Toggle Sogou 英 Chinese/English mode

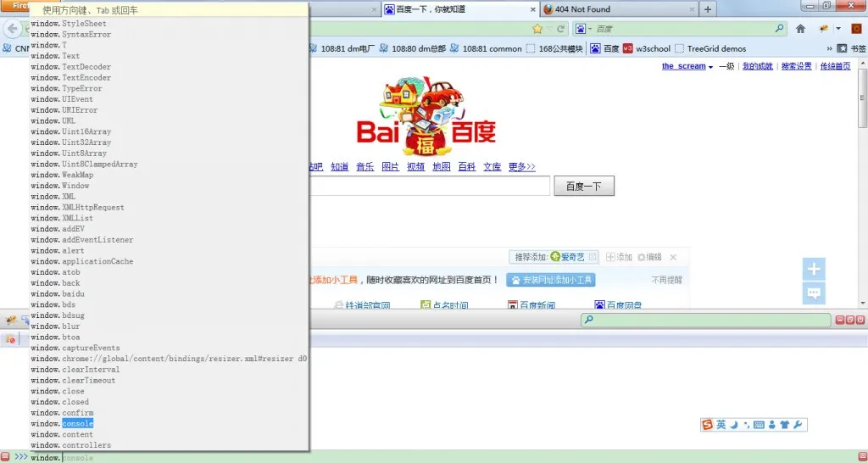click(721, 425)
